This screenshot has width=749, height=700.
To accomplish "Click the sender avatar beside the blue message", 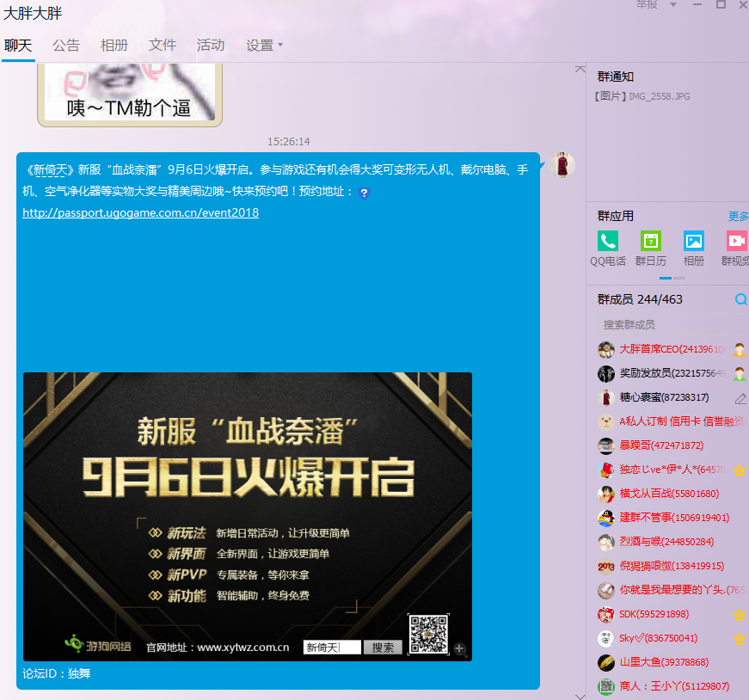I will [x=562, y=165].
